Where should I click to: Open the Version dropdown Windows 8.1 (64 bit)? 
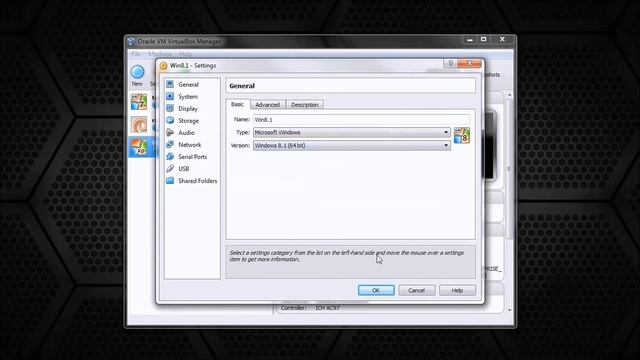point(352,145)
